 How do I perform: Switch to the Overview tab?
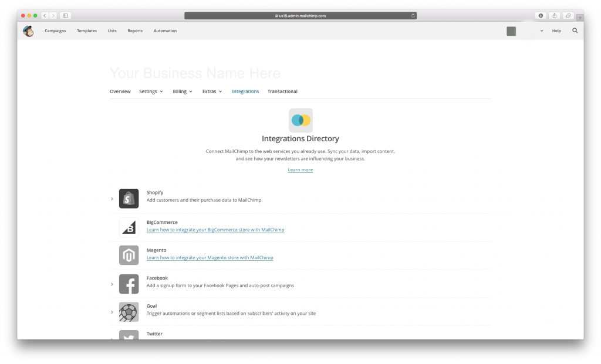[x=120, y=91]
